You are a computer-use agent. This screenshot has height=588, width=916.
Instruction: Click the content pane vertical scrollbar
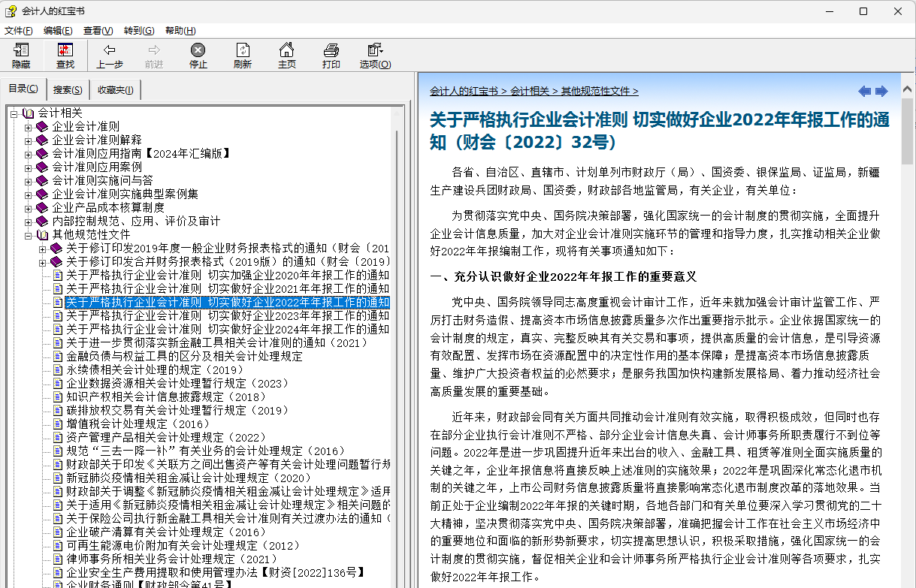click(907, 338)
